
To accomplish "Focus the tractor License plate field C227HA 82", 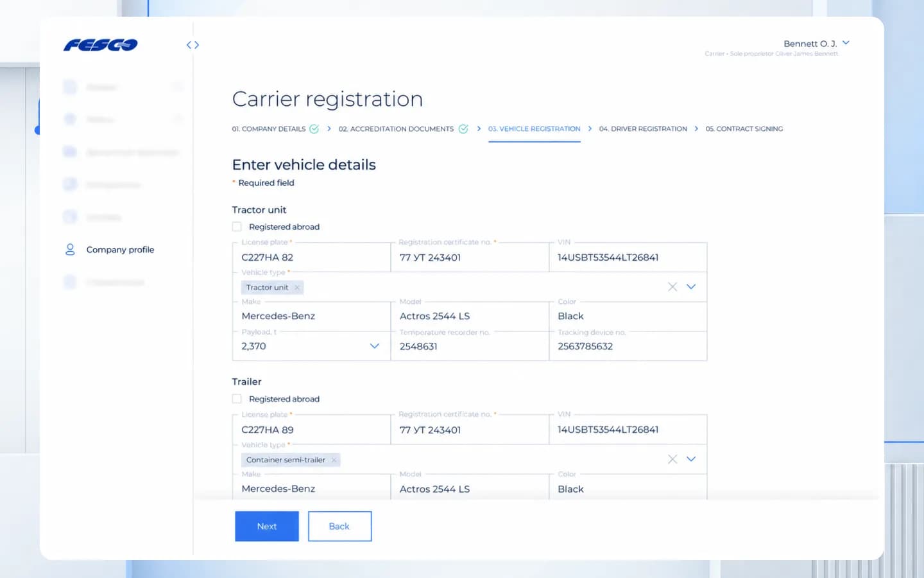I will point(311,258).
